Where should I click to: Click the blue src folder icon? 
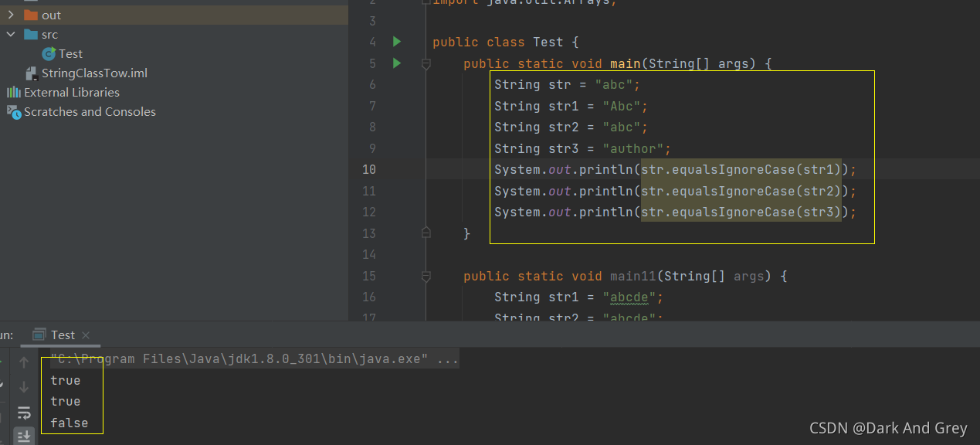point(31,34)
